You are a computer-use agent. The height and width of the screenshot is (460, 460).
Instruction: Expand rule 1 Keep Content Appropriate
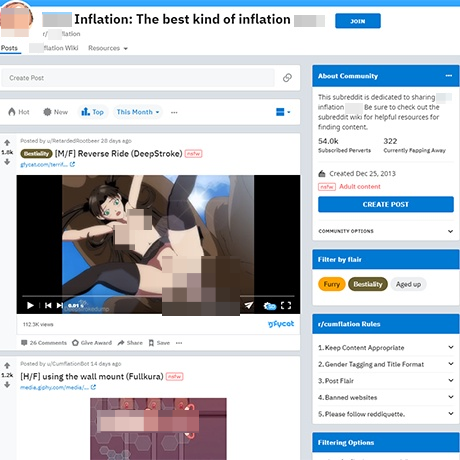pos(386,348)
